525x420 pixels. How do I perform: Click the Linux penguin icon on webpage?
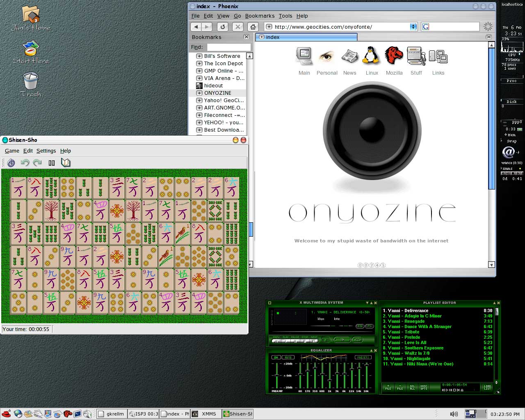coord(372,55)
